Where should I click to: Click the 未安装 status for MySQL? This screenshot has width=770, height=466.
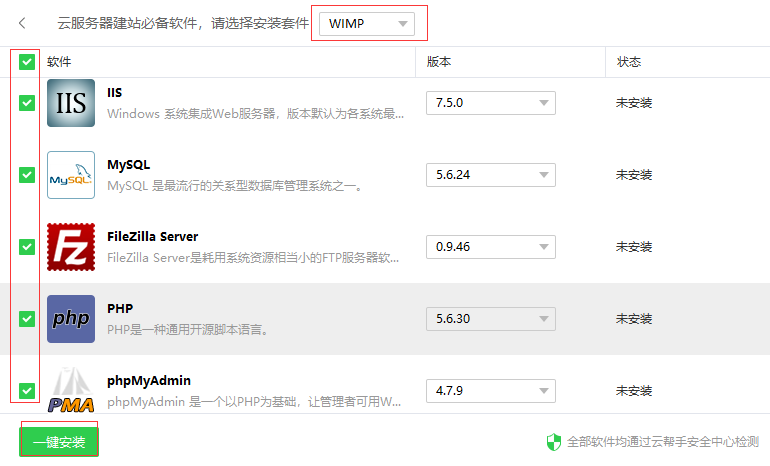tap(634, 175)
